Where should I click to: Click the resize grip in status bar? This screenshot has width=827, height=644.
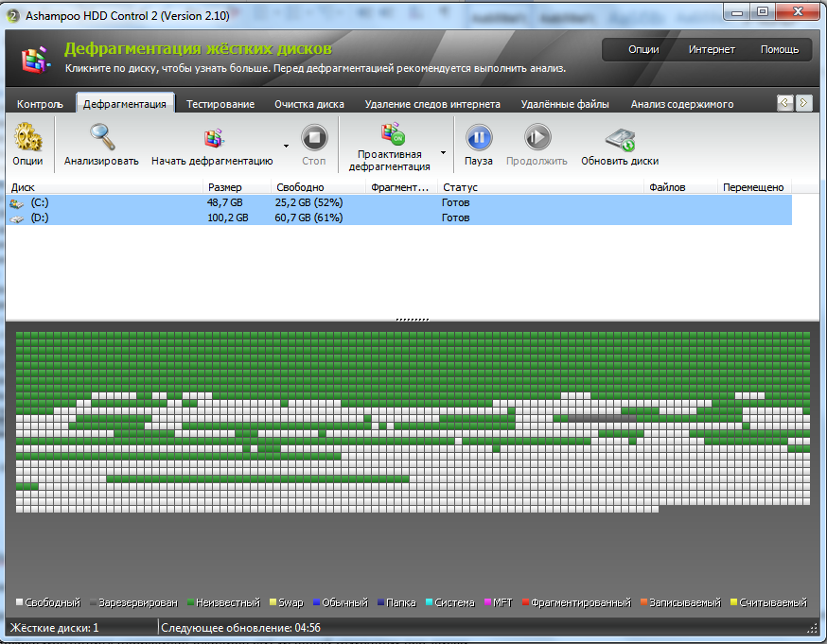tap(813, 628)
